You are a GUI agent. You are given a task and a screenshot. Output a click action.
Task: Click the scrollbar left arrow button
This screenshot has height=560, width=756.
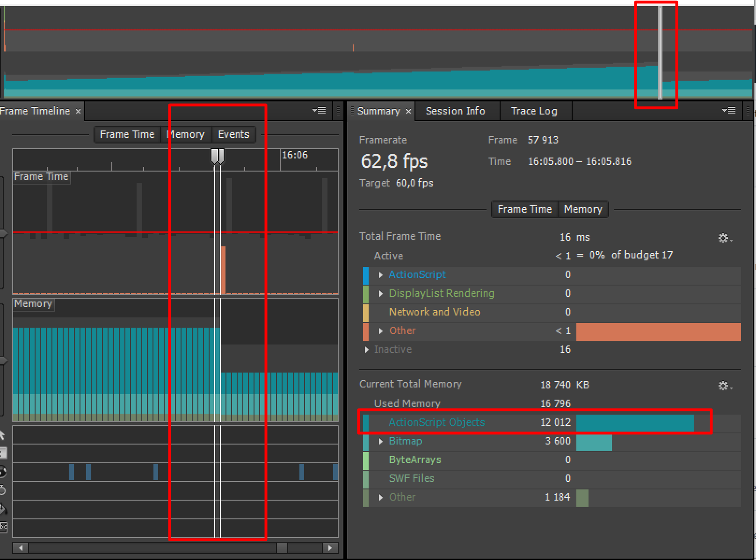coord(21,548)
